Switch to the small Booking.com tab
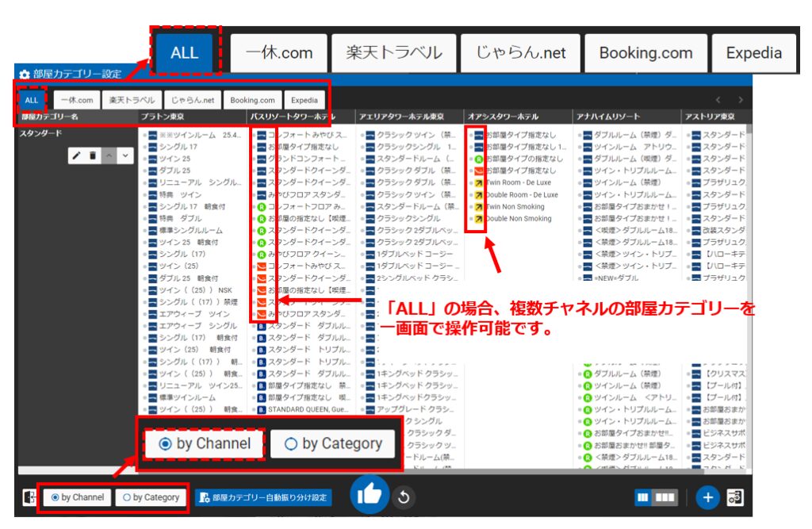 click(x=253, y=101)
